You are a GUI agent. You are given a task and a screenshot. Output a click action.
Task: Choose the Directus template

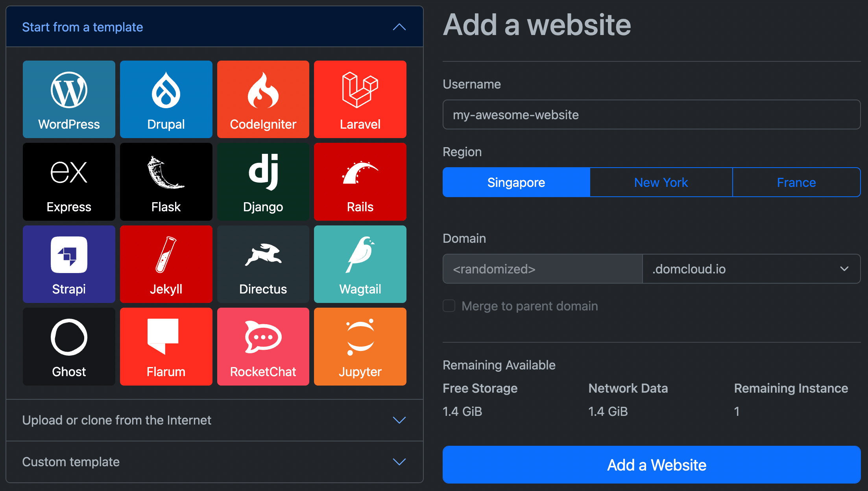point(263,264)
